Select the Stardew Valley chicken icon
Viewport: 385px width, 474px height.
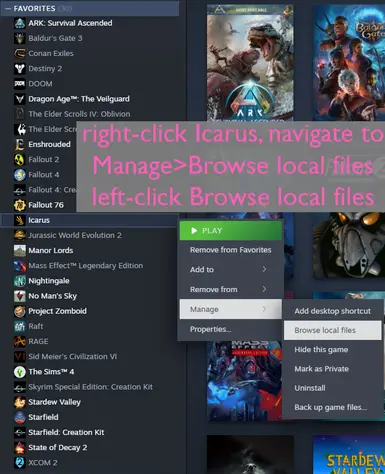tap(20, 402)
